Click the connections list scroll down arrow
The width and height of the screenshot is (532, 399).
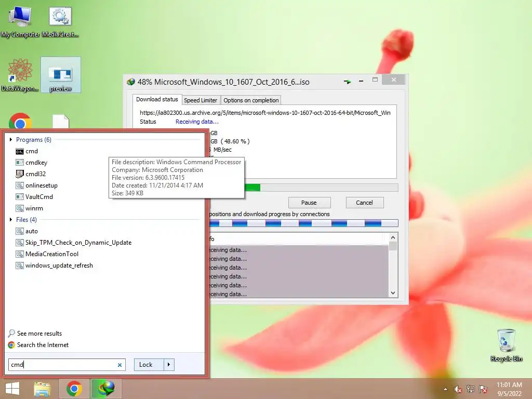tap(393, 293)
